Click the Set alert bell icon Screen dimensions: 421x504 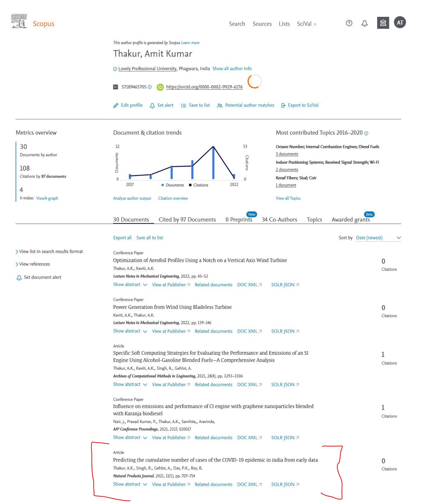pyautogui.click(x=152, y=105)
